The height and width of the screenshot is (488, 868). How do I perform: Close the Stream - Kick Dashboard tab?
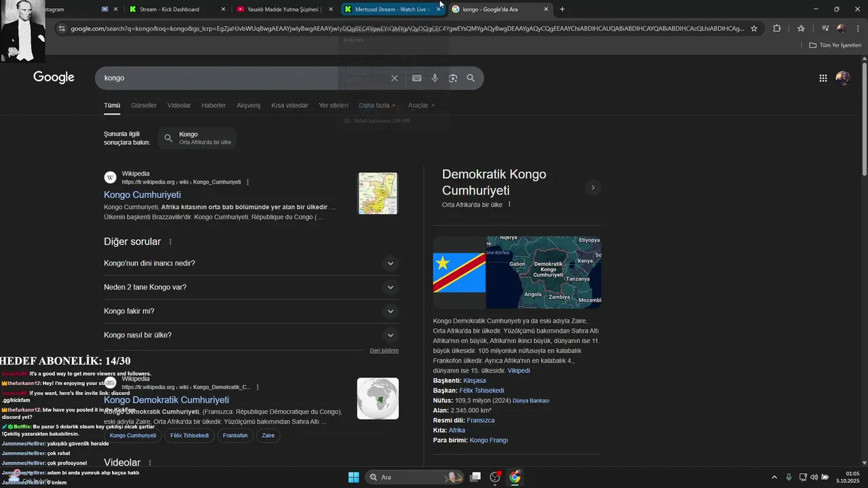pos(224,9)
